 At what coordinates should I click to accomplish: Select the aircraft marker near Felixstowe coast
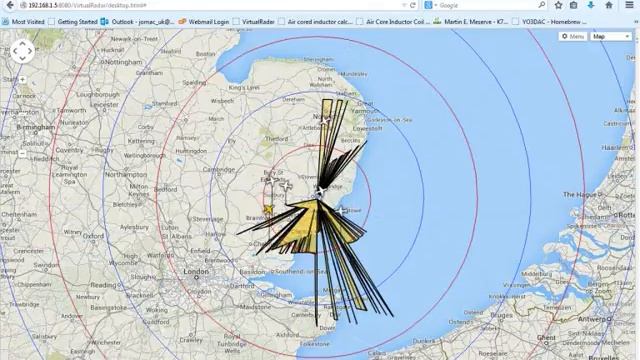coord(341,211)
